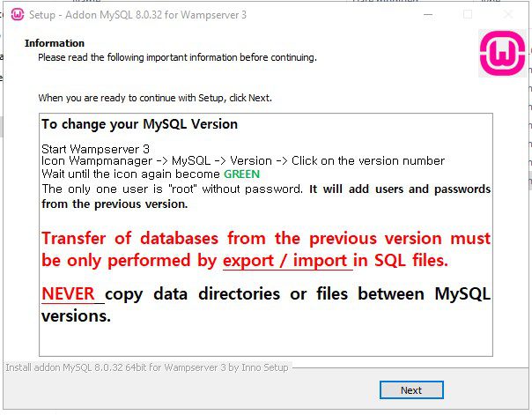Close the Addon MySQL setup window

pyautogui.click(x=508, y=13)
